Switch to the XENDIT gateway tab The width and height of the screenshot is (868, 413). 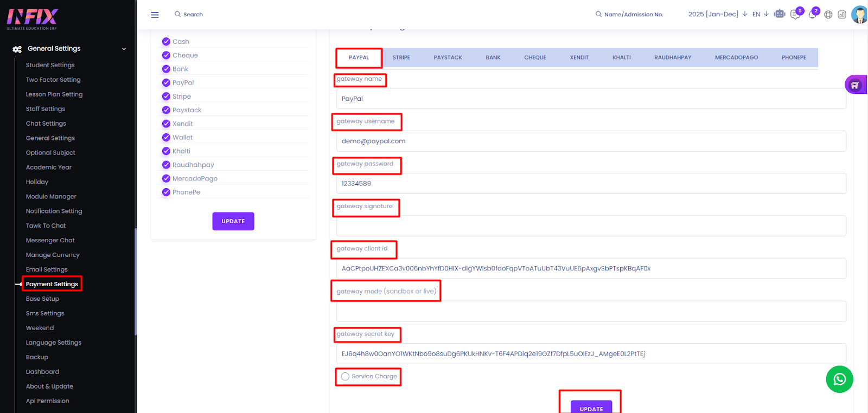click(x=579, y=57)
